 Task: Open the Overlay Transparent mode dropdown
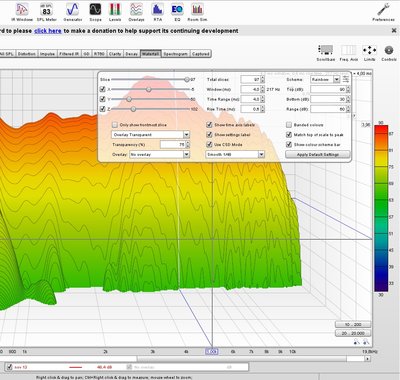pyautogui.click(x=150, y=135)
